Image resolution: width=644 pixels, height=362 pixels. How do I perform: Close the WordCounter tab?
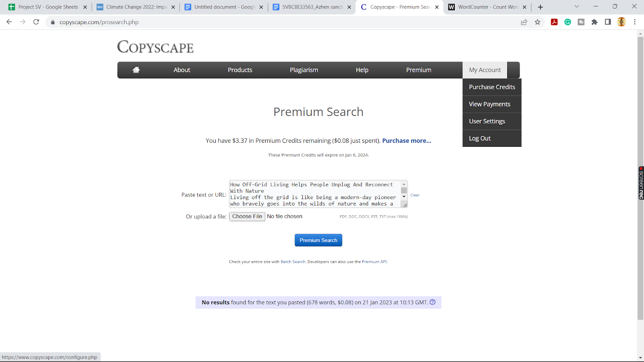(524, 7)
